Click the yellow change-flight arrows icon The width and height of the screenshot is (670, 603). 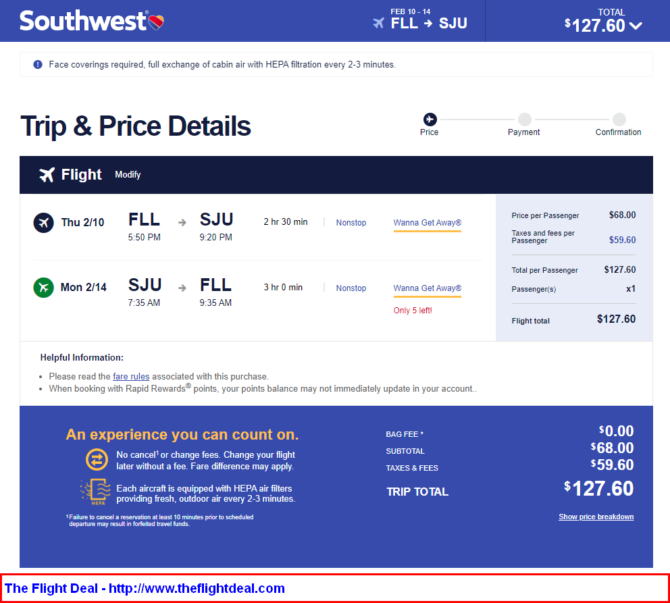click(x=97, y=460)
